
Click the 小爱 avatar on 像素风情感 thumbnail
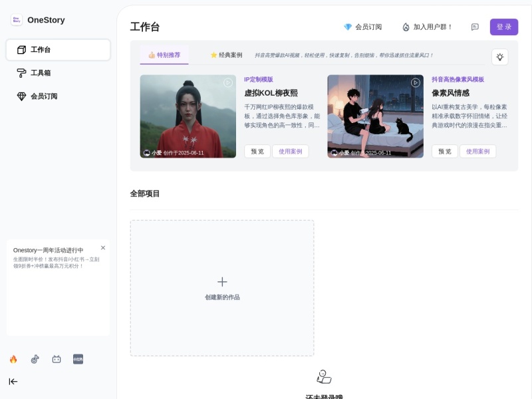(x=334, y=153)
